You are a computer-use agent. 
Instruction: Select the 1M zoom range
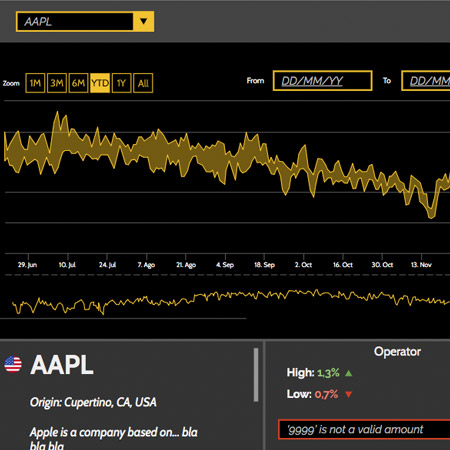35,83
